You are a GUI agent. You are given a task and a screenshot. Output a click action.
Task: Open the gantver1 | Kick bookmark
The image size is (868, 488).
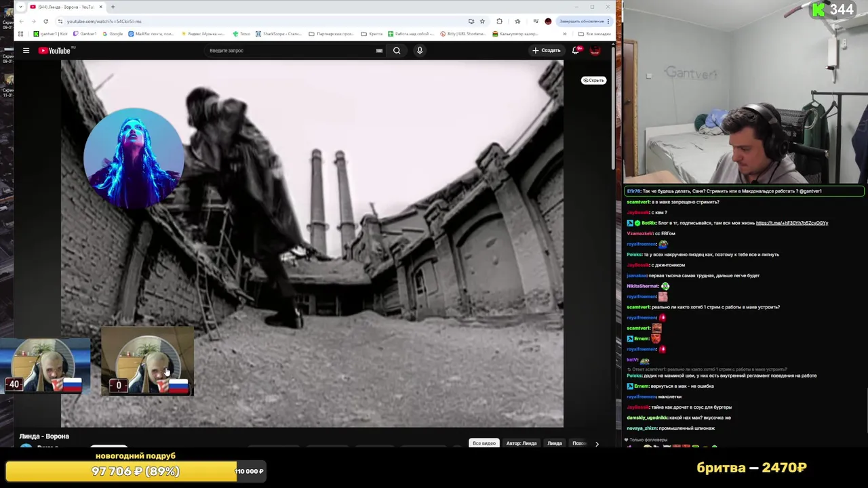pyautogui.click(x=52, y=34)
